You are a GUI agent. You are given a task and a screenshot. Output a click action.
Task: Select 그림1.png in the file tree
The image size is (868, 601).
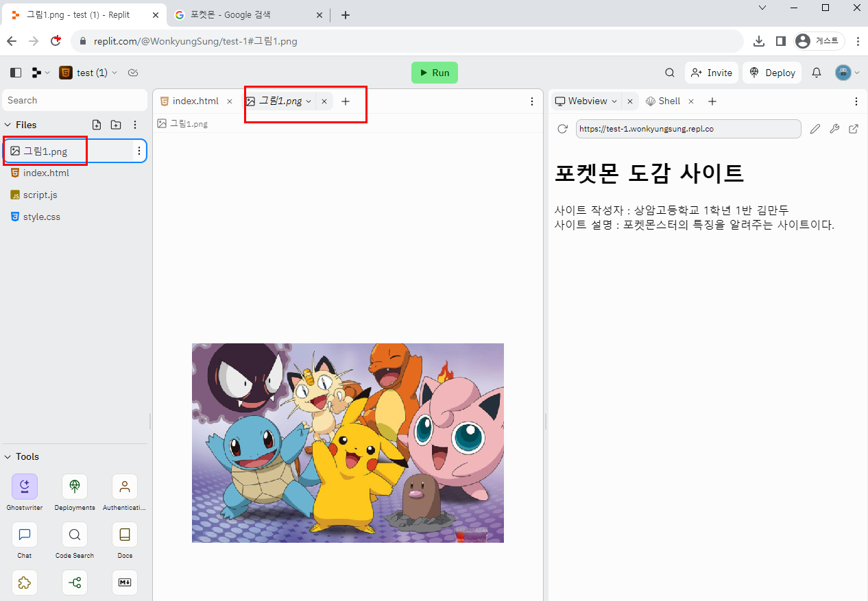pos(75,151)
